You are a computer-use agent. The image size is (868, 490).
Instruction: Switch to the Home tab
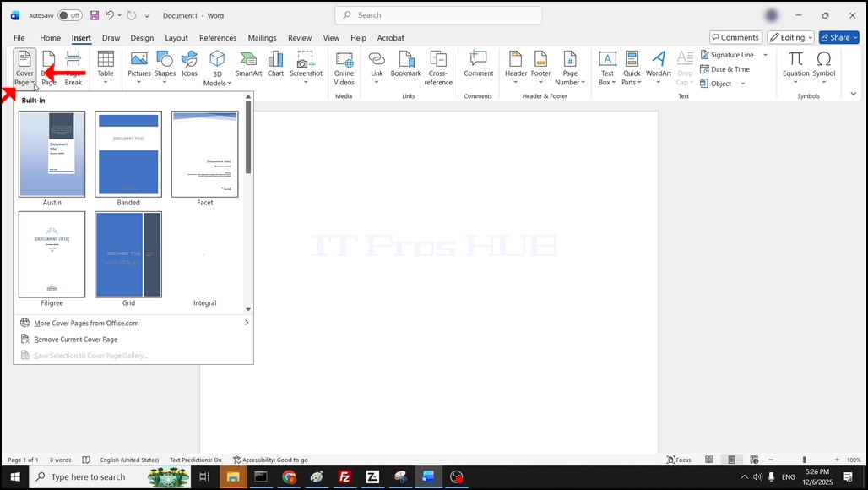[51, 38]
